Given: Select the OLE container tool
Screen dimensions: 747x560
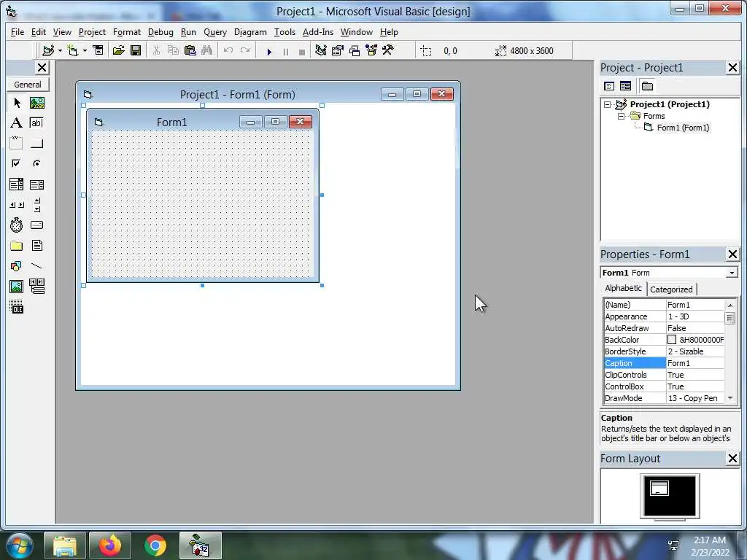Looking at the screenshot, I should pos(17,307).
